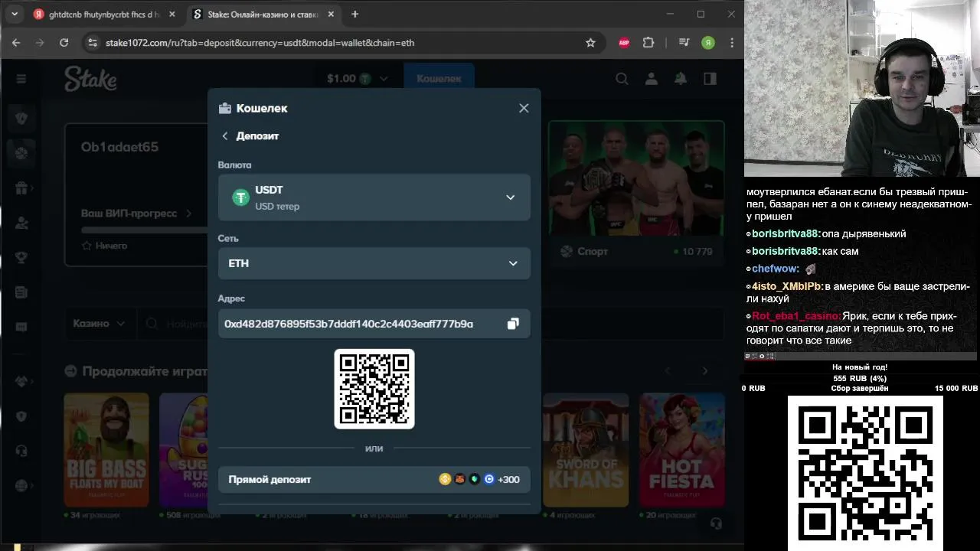Open Chrome three-dot menu

[732, 43]
